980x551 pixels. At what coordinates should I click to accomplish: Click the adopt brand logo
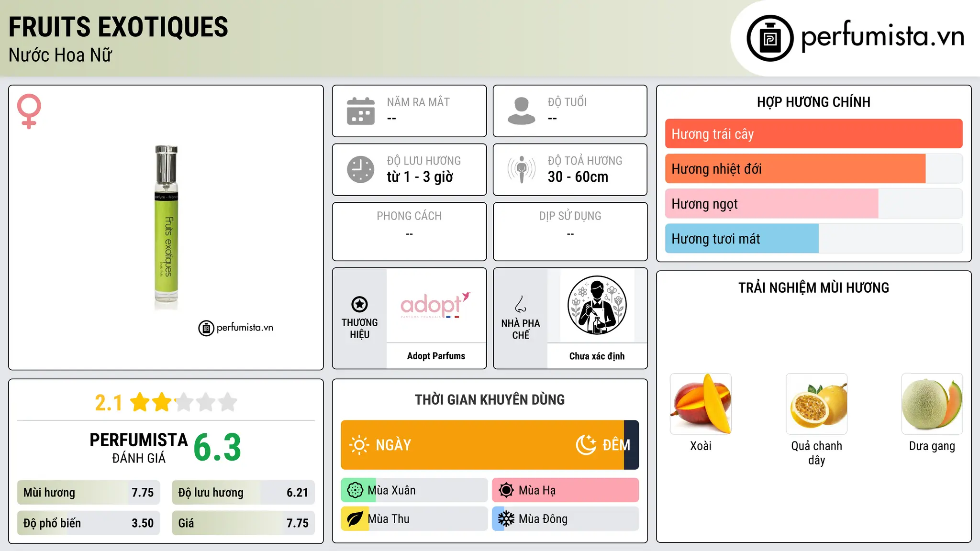[436, 305]
